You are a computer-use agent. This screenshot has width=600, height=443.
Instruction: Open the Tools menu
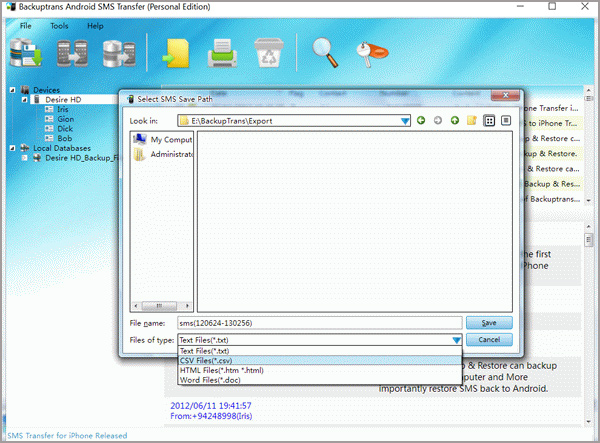point(59,26)
